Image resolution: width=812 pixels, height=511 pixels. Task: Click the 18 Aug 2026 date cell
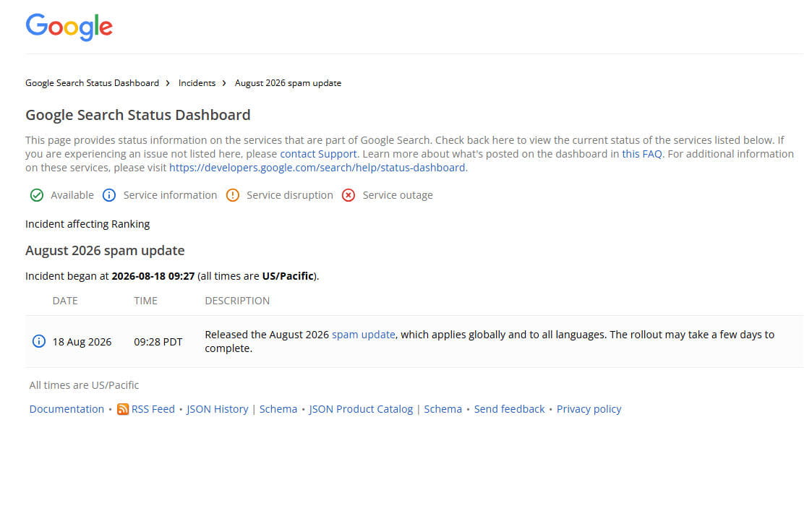pyautogui.click(x=82, y=342)
